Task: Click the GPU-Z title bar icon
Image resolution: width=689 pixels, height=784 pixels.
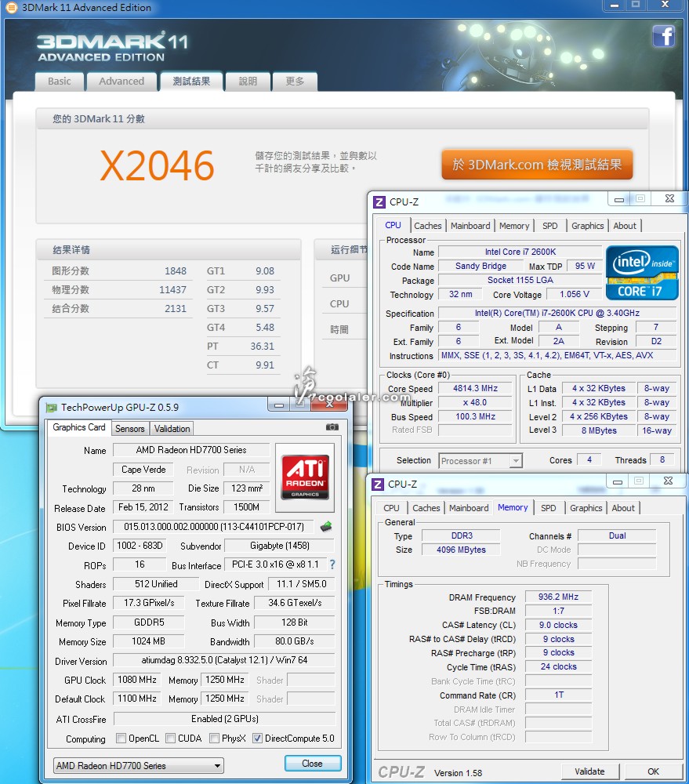Action: (51, 408)
